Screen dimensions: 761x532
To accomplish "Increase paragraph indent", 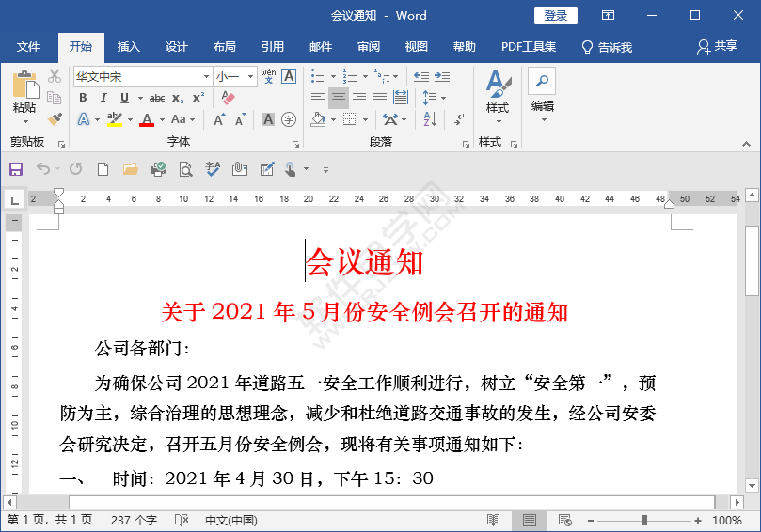I will pyautogui.click(x=442, y=75).
